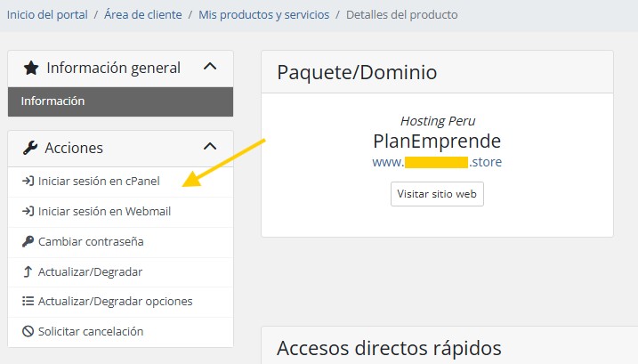Image resolution: width=638 pixels, height=364 pixels.
Task: Collapse the Información general panel chevron
Action: point(210,67)
